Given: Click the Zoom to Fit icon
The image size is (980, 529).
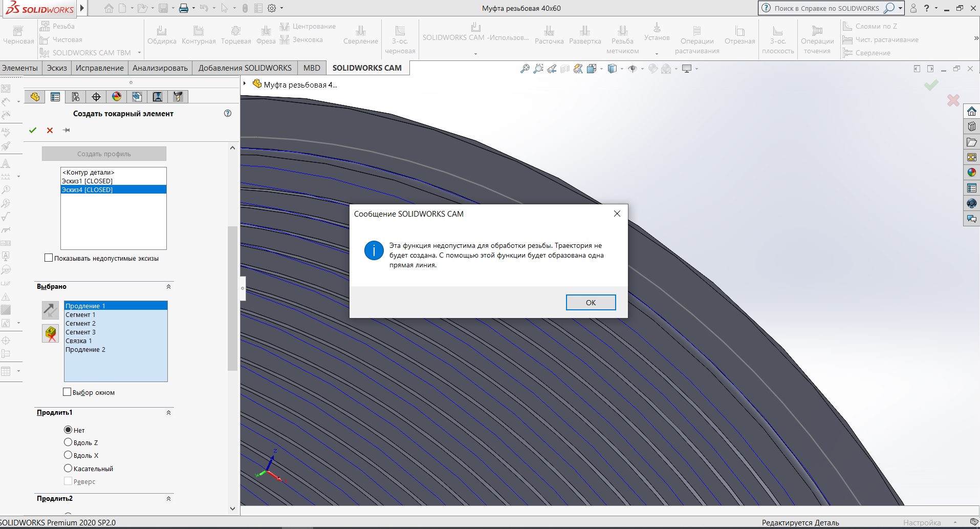Looking at the screenshot, I should 525,69.
